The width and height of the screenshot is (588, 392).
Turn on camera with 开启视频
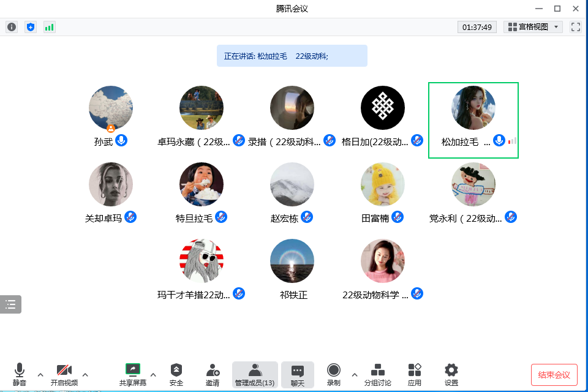pos(64,374)
